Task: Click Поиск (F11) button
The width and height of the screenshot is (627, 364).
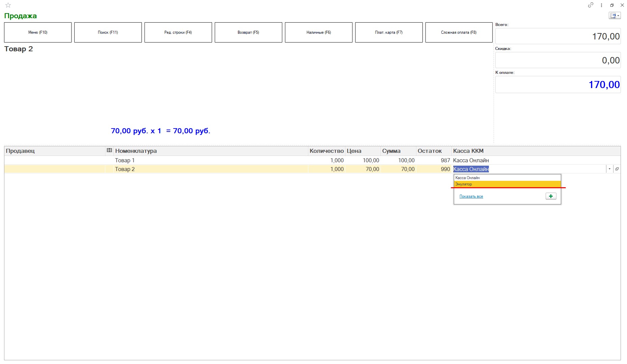Action: [108, 32]
